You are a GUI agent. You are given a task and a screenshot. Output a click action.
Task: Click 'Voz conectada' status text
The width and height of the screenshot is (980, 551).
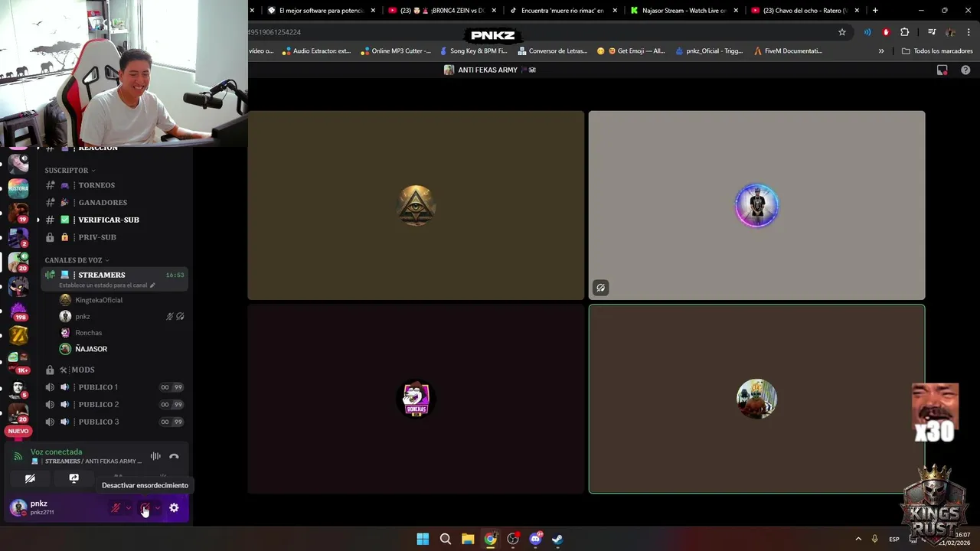(56, 452)
